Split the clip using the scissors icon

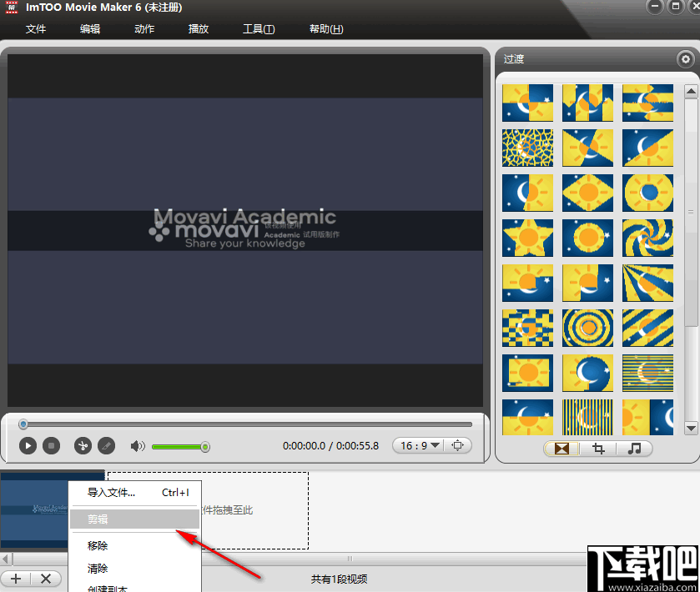click(x=83, y=446)
